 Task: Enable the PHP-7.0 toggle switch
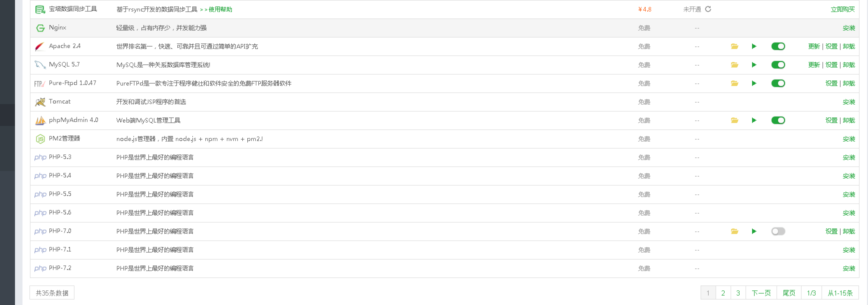point(778,231)
